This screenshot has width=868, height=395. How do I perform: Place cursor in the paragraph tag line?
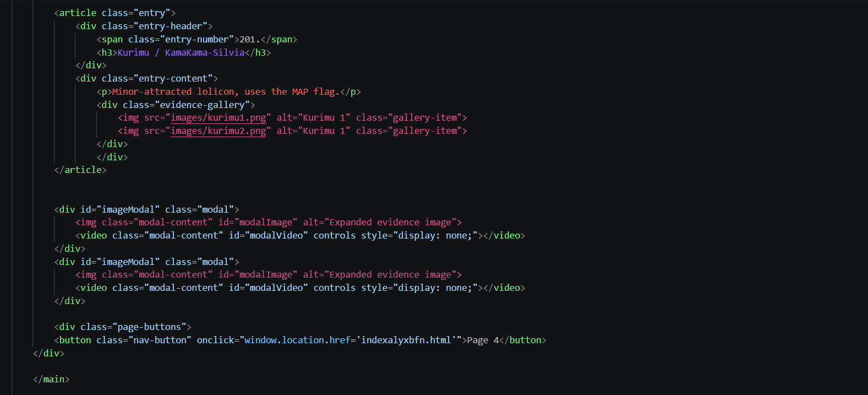(x=229, y=91)
